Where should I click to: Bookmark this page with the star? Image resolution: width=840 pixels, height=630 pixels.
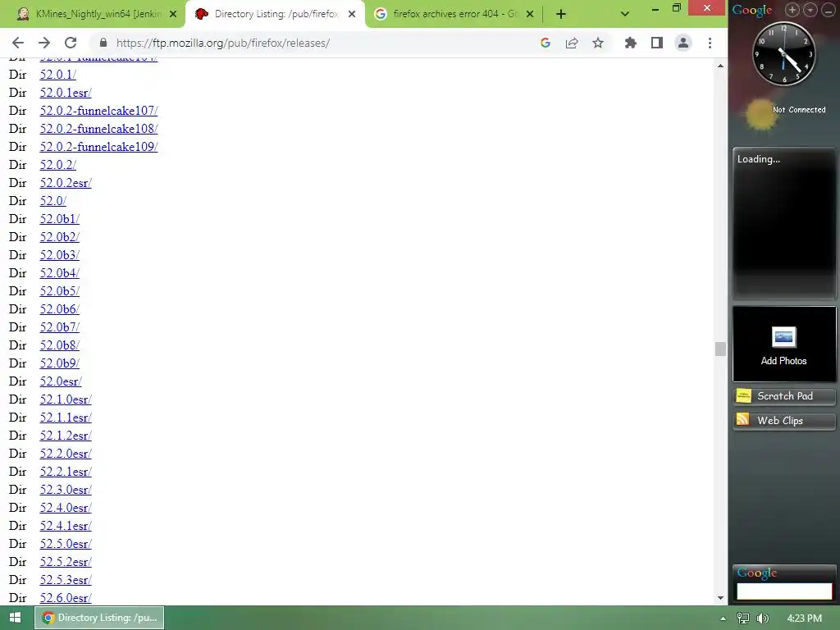coord(598,43)
